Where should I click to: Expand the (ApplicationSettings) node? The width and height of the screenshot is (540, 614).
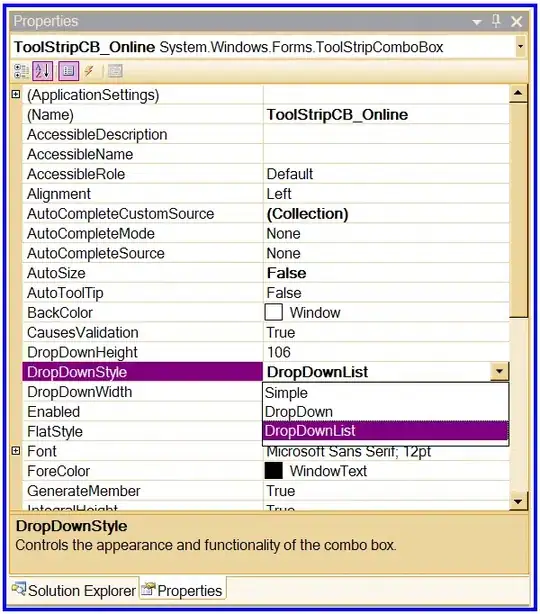pyautogui.click(x=16, y=94)
